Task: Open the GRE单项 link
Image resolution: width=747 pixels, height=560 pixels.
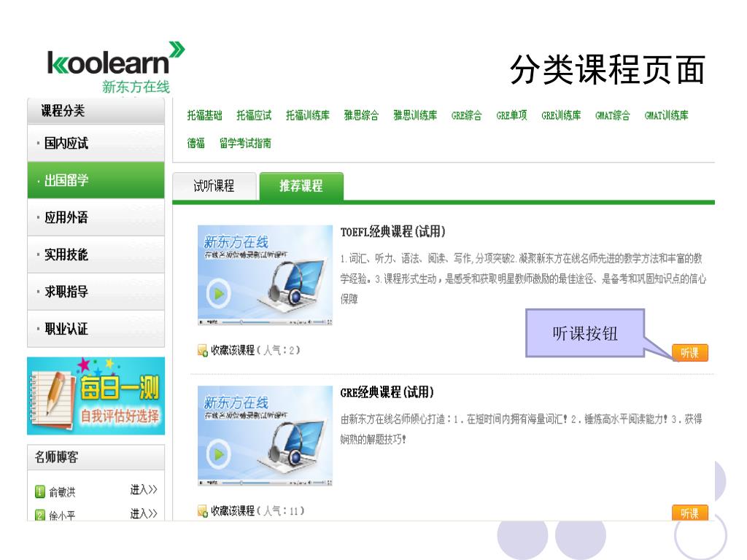Action: [511, 115]
